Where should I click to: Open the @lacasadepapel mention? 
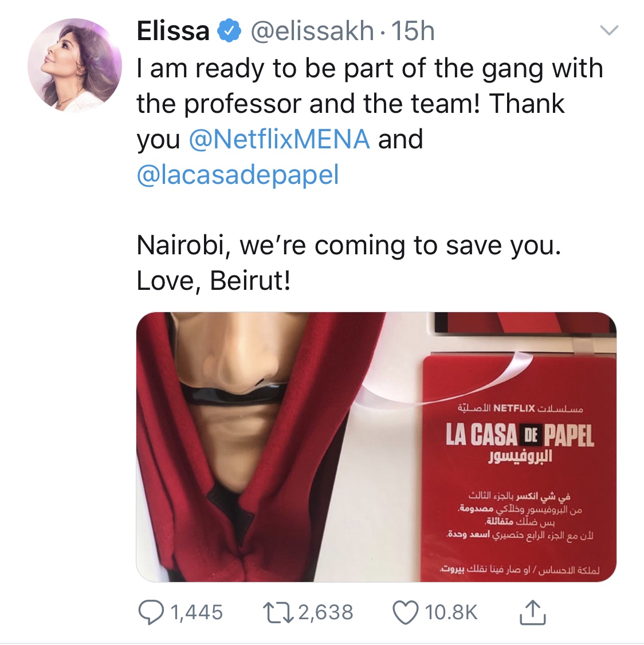(238, 174)
